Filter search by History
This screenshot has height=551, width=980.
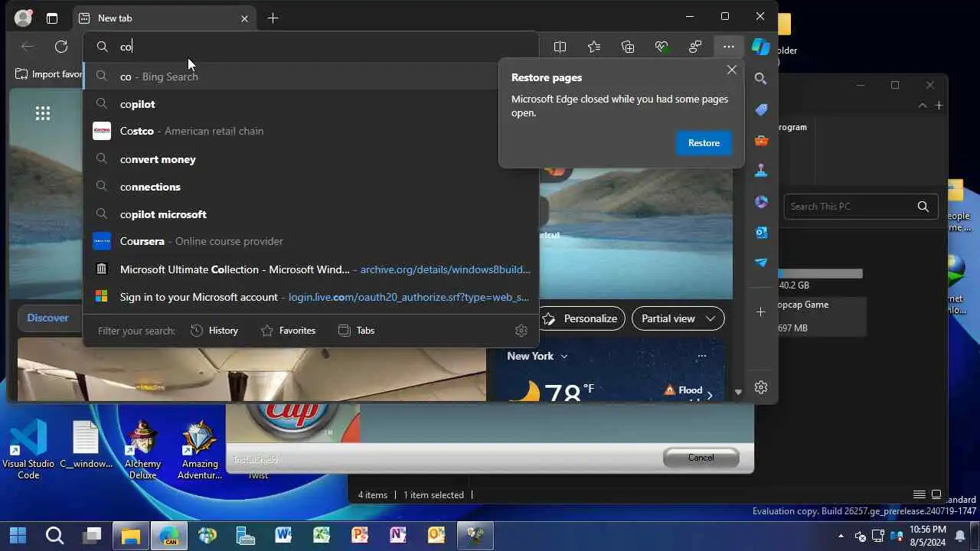(x=214, y=331)
